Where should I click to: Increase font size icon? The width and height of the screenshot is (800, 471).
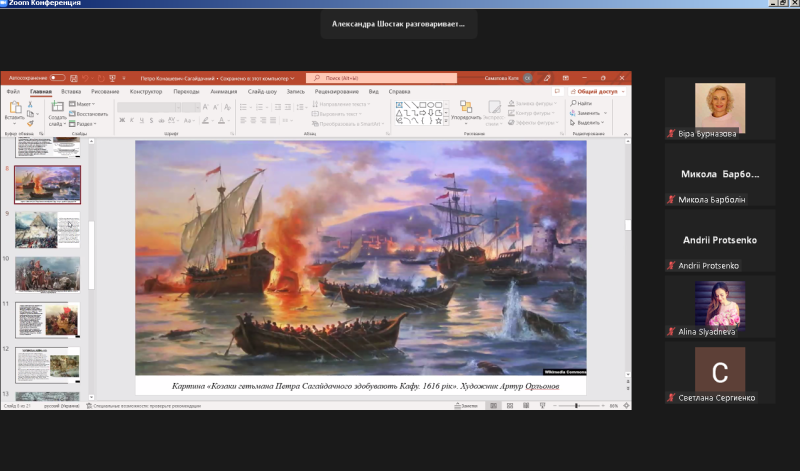pos(206,107)
